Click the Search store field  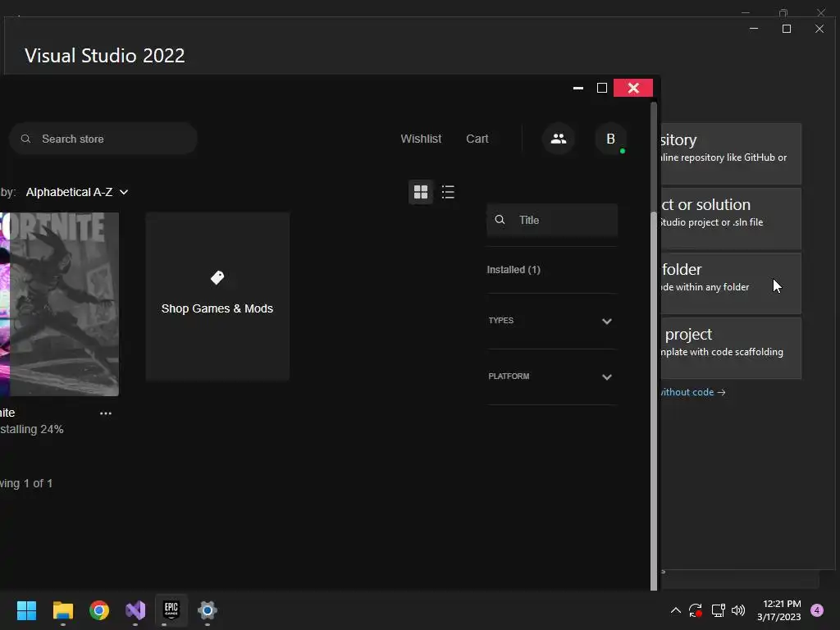pos(103,139)
